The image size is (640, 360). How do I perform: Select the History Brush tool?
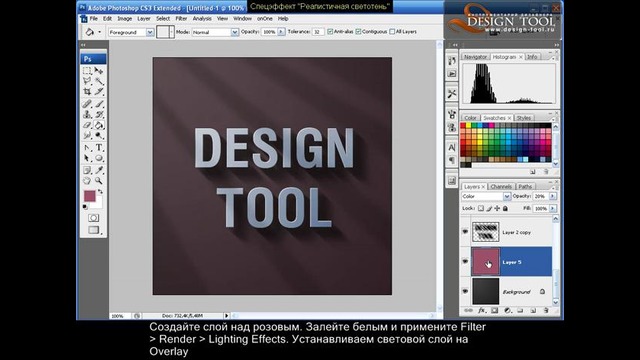tap(99, 114)
